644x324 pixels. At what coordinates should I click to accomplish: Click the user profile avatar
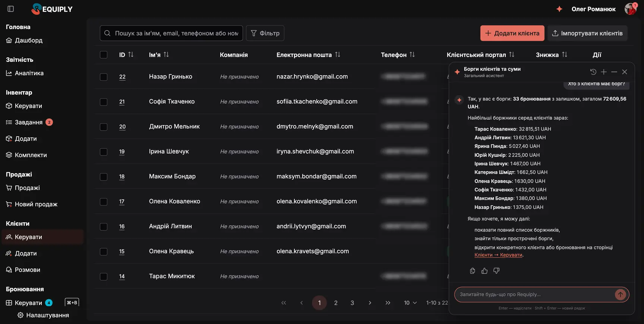[x=631, y=9]
